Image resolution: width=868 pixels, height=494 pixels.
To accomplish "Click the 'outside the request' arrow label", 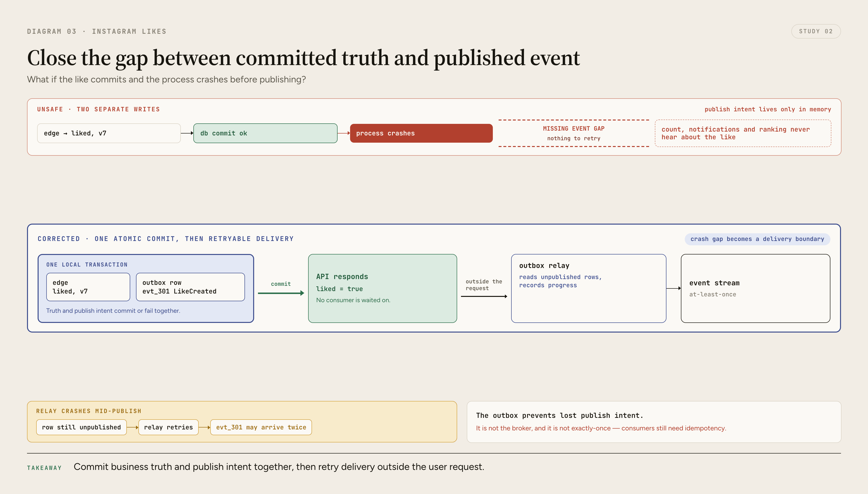I will [x=484, y=285].
